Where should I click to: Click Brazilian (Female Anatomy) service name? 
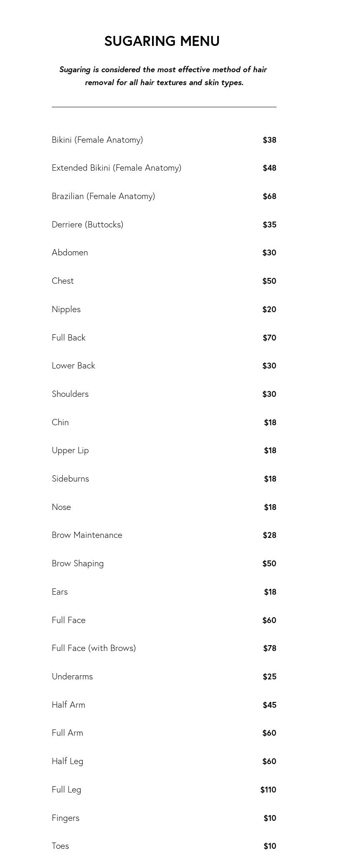tap(103, 196)
